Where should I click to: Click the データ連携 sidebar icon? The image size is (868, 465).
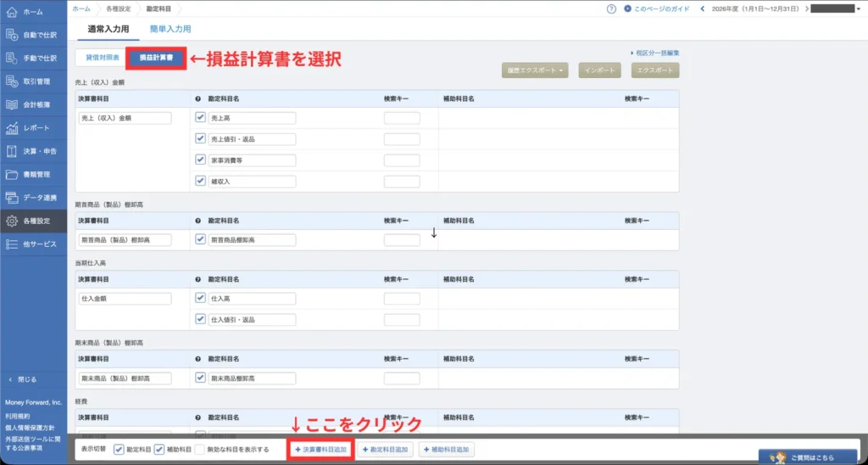(12, 198)
